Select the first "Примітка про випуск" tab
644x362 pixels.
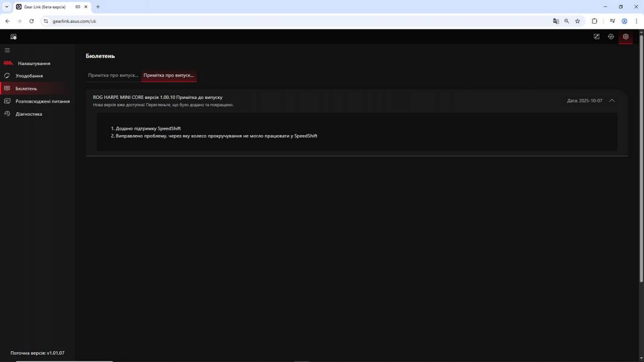pyautogui.click(x=113, y=75)
